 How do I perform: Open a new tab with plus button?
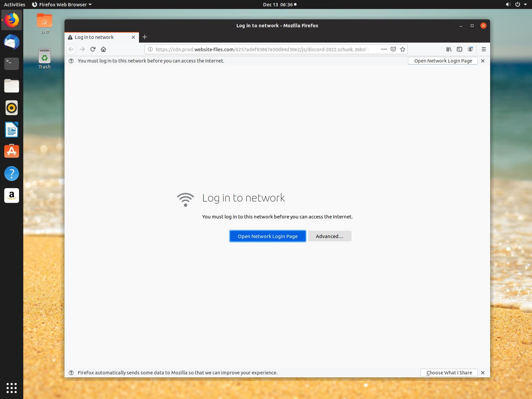(145, 37)
